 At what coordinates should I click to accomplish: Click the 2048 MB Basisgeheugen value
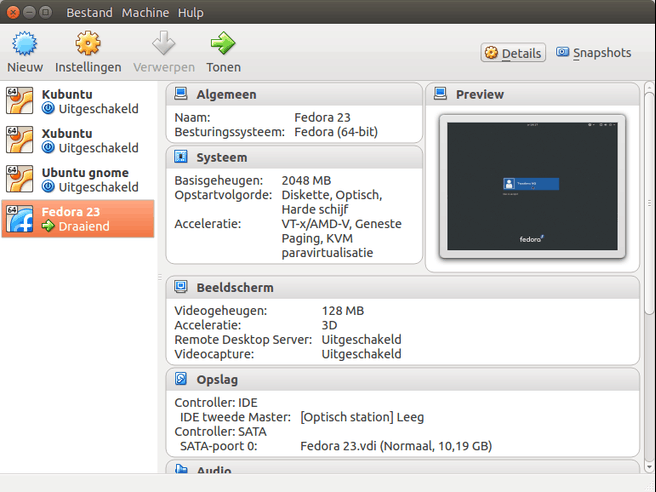pyautogui.click(x=306, y=180)
